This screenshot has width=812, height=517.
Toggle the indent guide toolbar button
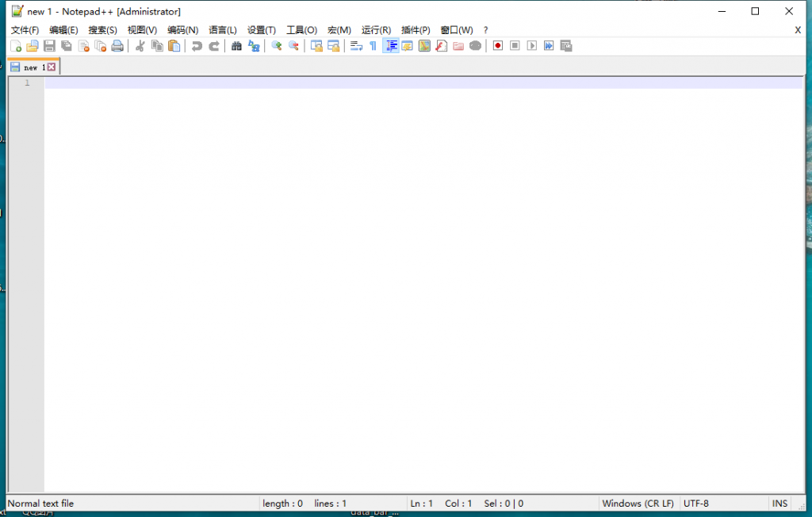[390, 46]
